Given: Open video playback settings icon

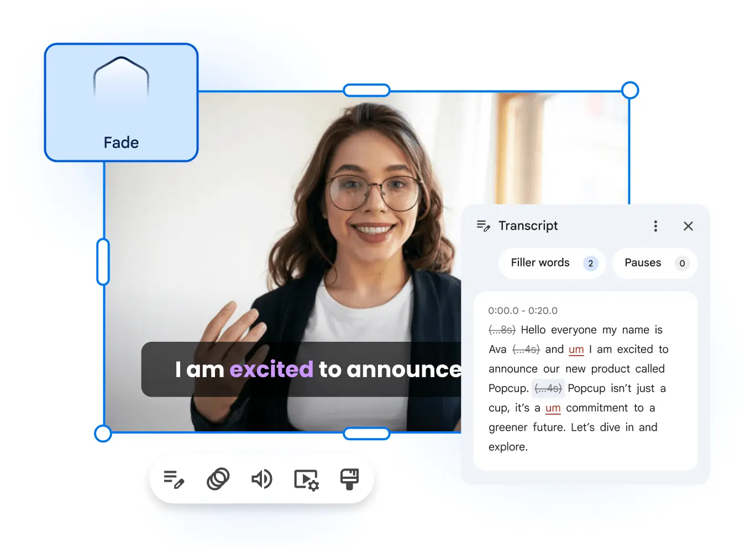Looking at the screenshot, I should click(x=306, y=480).
